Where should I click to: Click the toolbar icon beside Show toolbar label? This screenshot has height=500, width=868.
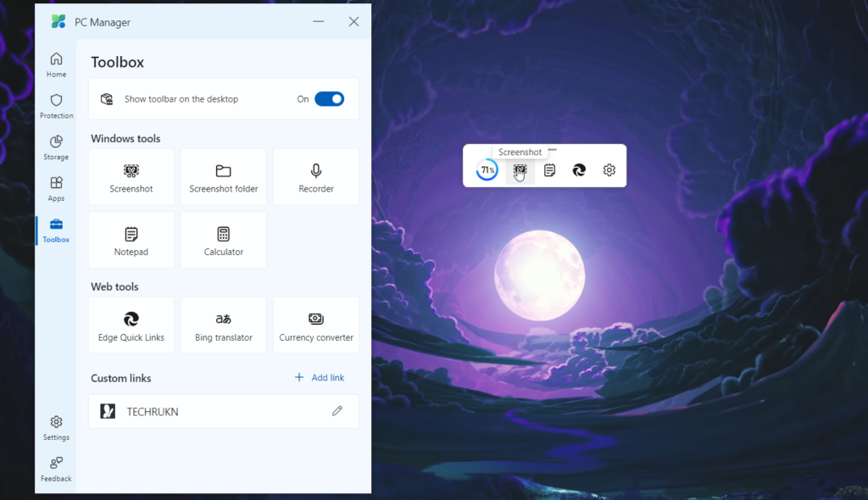pyautogui.click(x=107, y=99)
